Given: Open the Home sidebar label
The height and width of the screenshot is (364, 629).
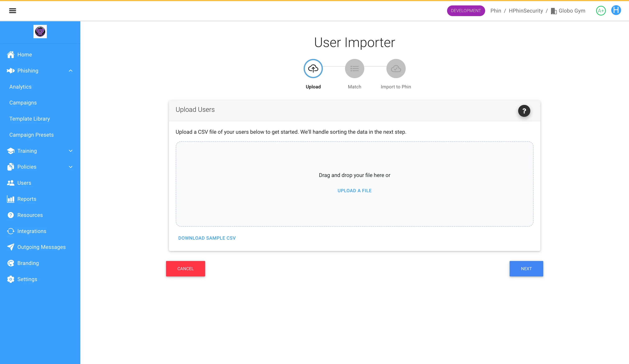Looking at the screenshot, I should (x=24, y=55).
